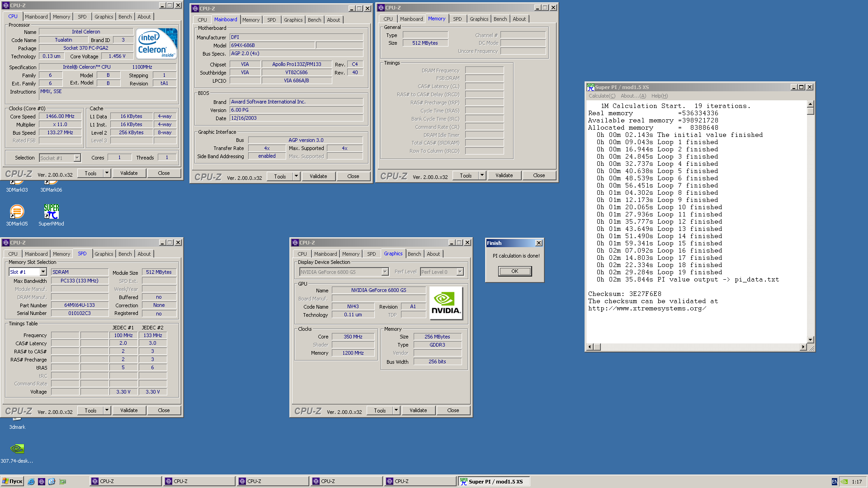
Task: Select the 3DMark05 desktop icon
Action: pyautogui.click(x=17, y=215)
